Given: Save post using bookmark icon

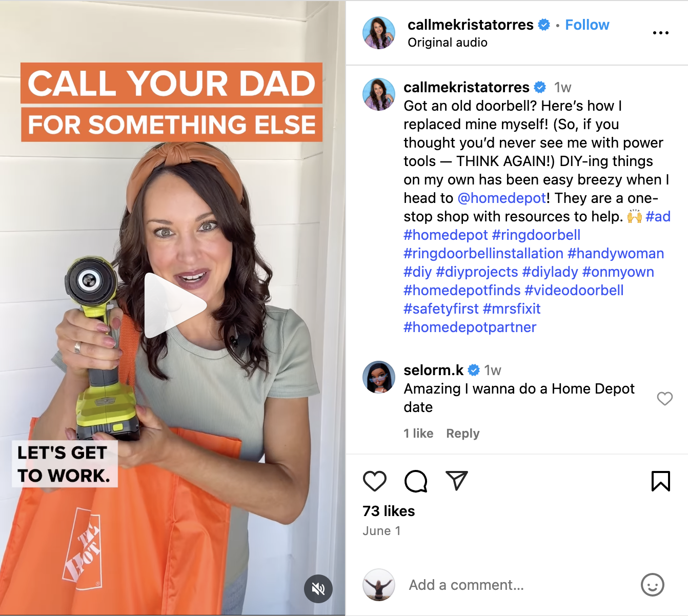Looking at the screenshot, I should pyautogui.click(x=661, y=481).
